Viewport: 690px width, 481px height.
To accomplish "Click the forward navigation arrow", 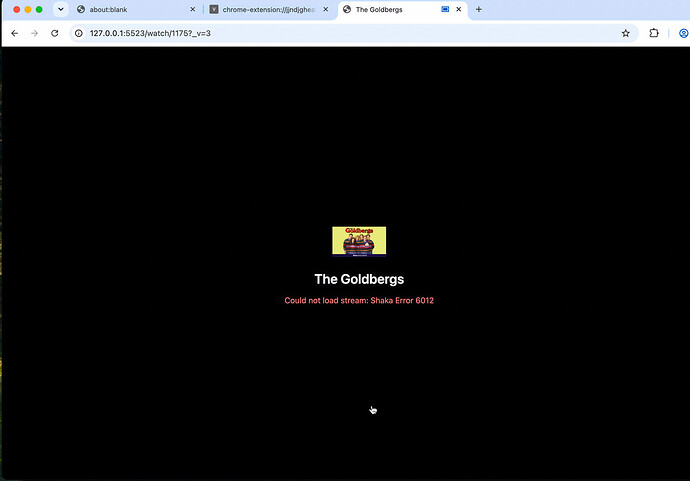I will [x=34, y=33].
